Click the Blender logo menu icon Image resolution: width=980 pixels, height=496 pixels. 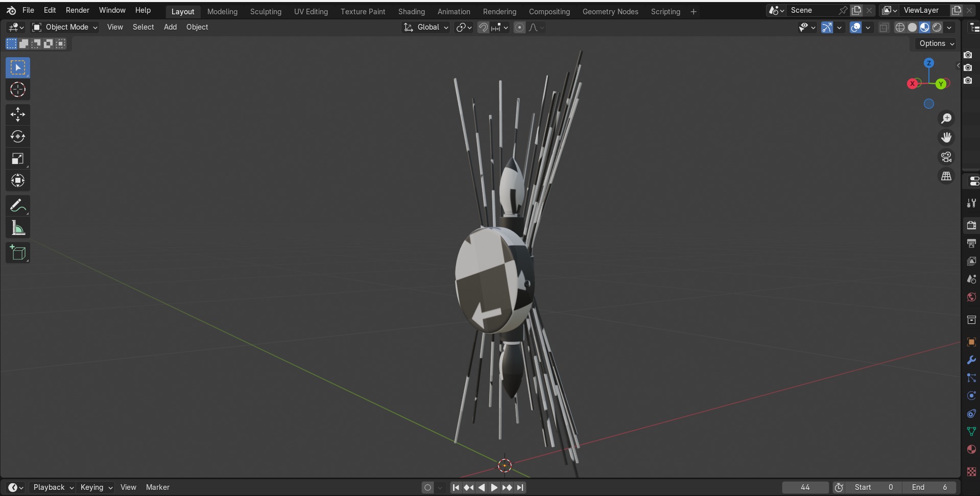[x=11, y=10]
